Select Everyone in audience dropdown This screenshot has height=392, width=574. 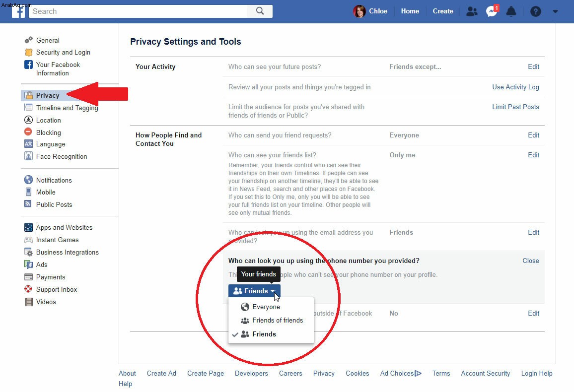(x=271, y=307)
